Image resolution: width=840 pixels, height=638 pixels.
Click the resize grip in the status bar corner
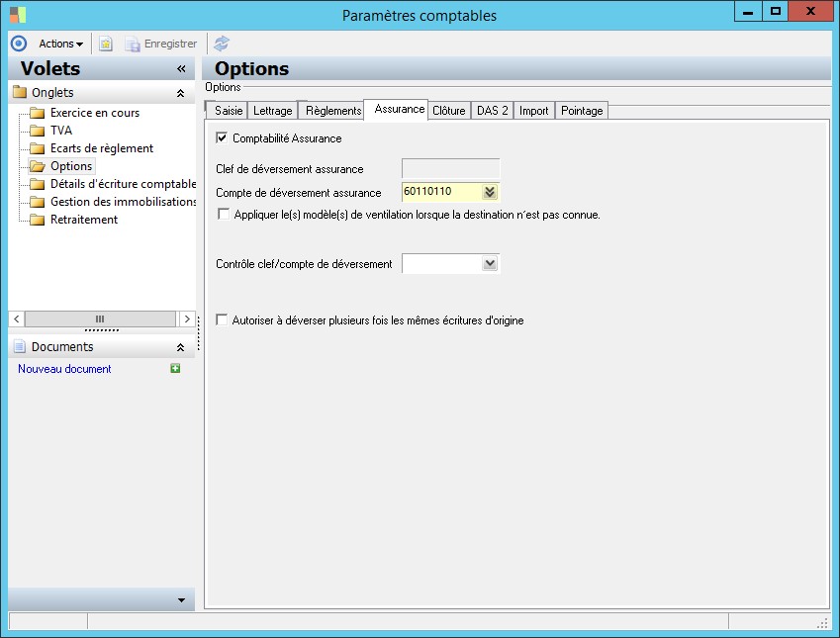click(823, 623)
